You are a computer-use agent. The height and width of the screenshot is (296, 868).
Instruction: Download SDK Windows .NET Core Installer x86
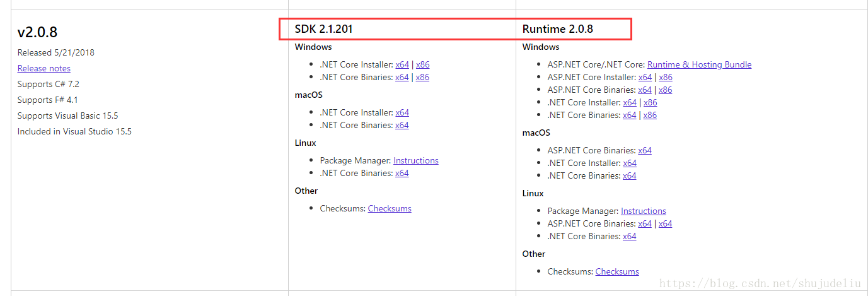point(422,64)
